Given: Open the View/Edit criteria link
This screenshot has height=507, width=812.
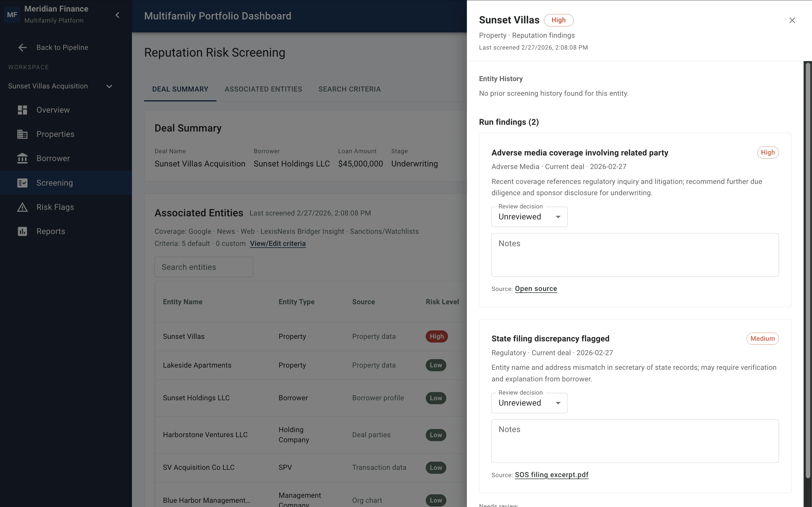Looking at the screenshot, I should 277,244.
